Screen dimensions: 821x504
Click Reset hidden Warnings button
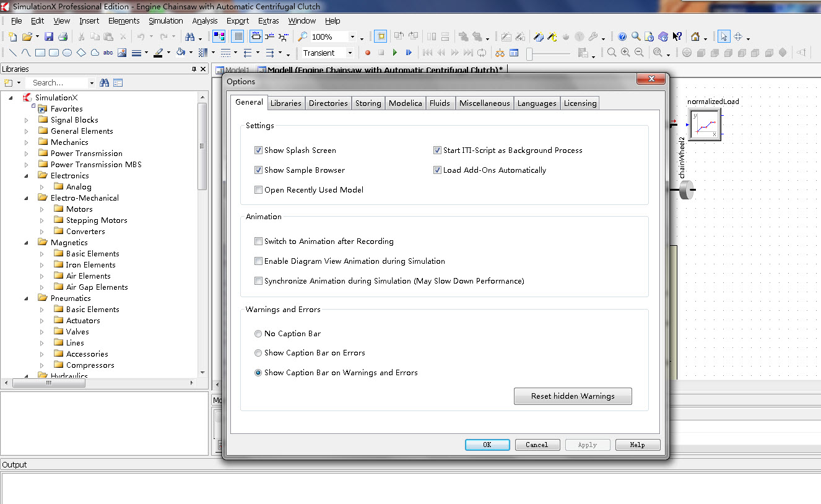(573, 396)
